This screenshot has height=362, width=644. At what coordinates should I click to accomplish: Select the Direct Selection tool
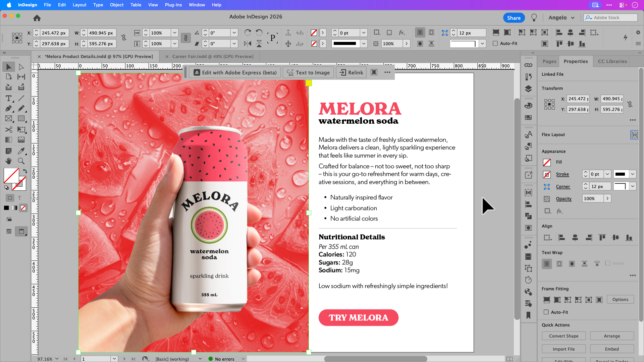pos(21,67)
